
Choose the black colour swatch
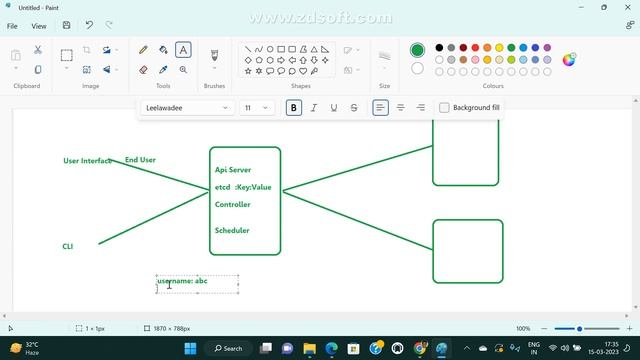439,48
